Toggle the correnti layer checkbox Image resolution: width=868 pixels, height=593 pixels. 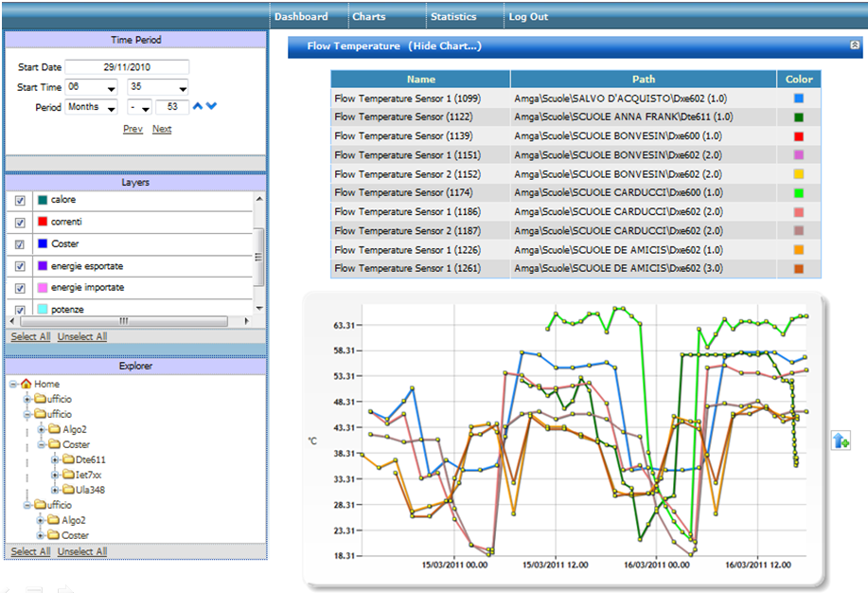coord(21,223)
